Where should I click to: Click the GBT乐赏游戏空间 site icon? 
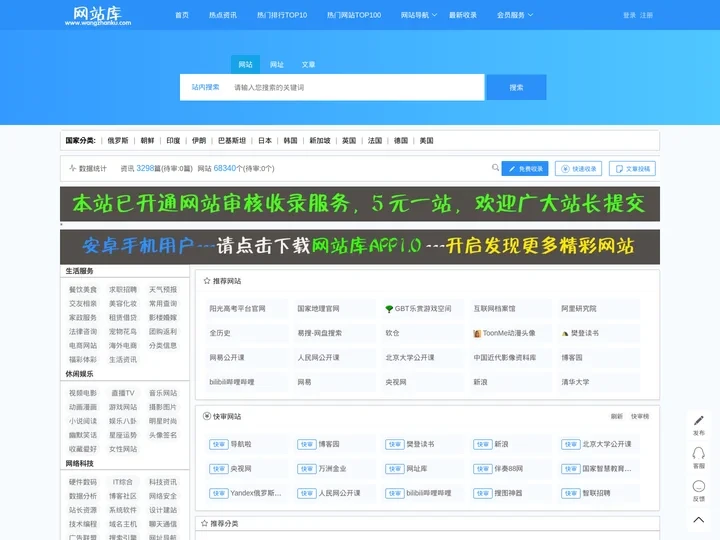point(389,309)
